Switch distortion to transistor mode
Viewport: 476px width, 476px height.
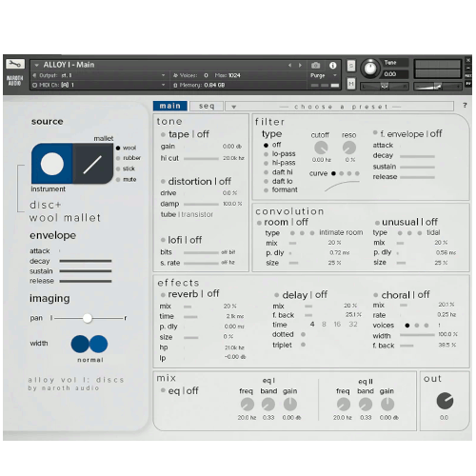coord(197,214)
